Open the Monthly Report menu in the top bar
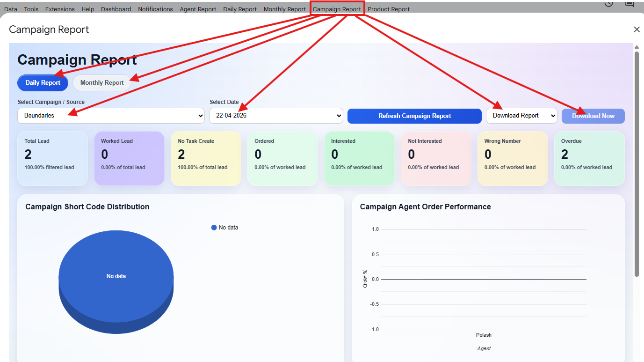This screenshot has height=362, width=644. (x=285, y=9)
